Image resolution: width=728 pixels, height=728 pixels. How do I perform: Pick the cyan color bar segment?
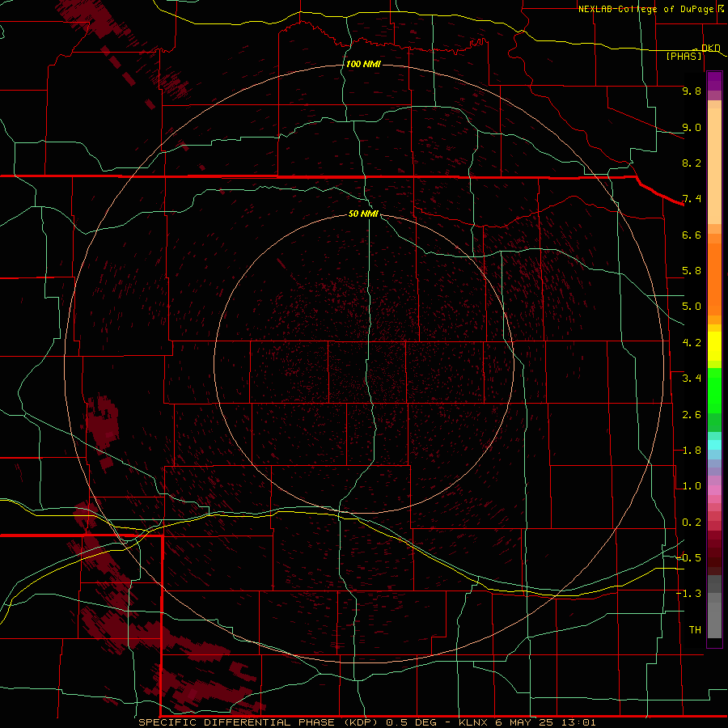714,445
